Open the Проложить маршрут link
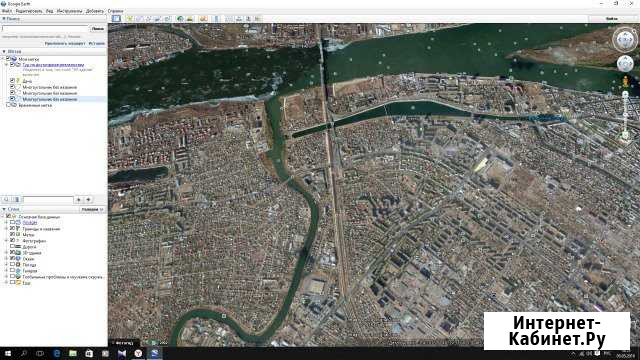Viewport: 640px width, 360px height. click(65, 43)
